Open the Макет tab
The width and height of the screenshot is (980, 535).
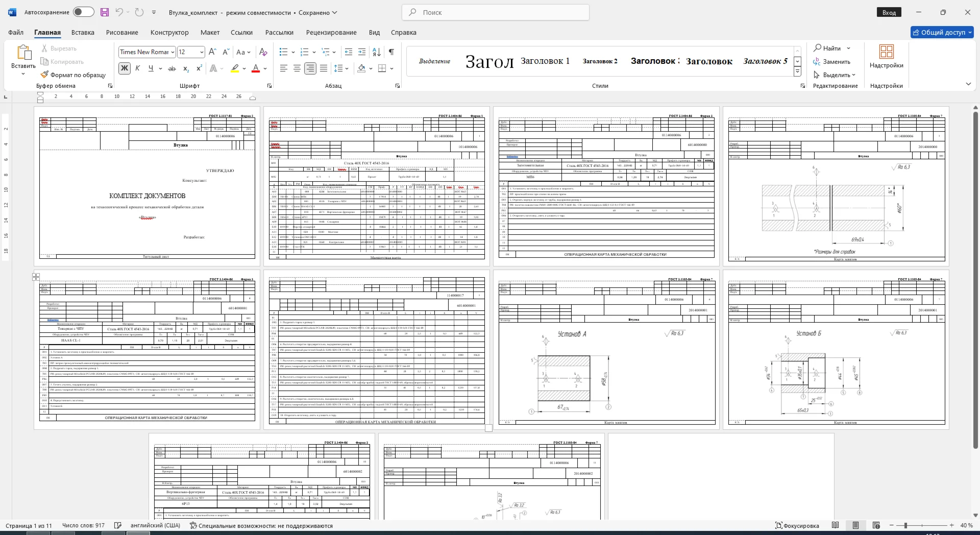coord(210,32)
